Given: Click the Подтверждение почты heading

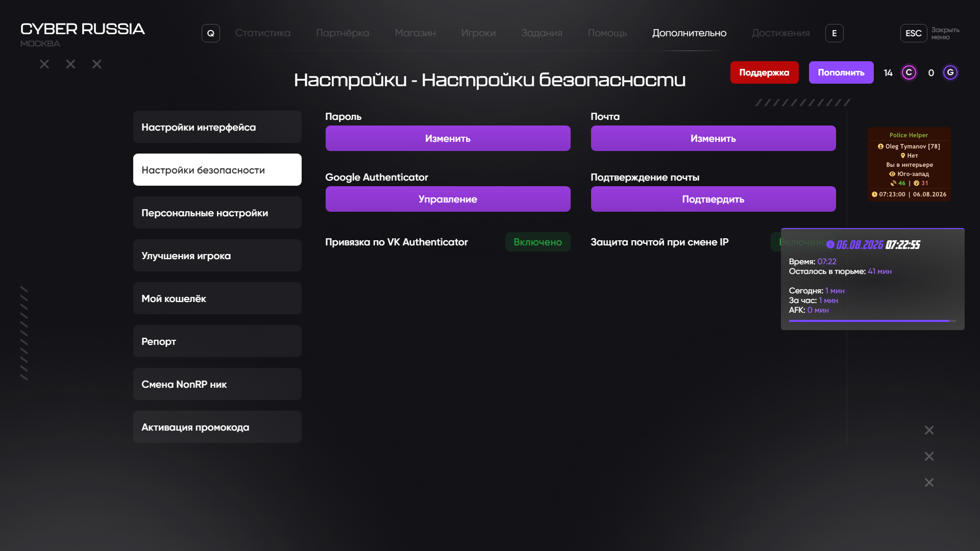Looking at the screenshot, I should click(645, 177).
